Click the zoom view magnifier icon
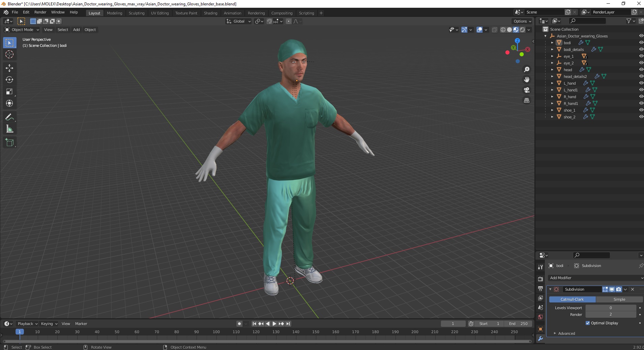 (527, 69)
